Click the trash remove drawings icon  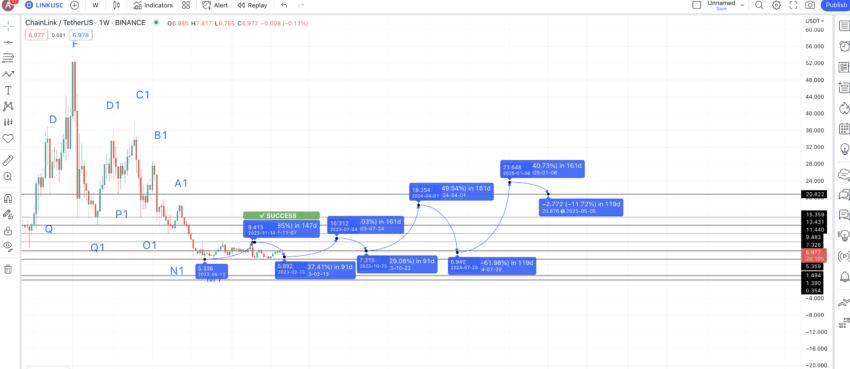tap(8, 269)
